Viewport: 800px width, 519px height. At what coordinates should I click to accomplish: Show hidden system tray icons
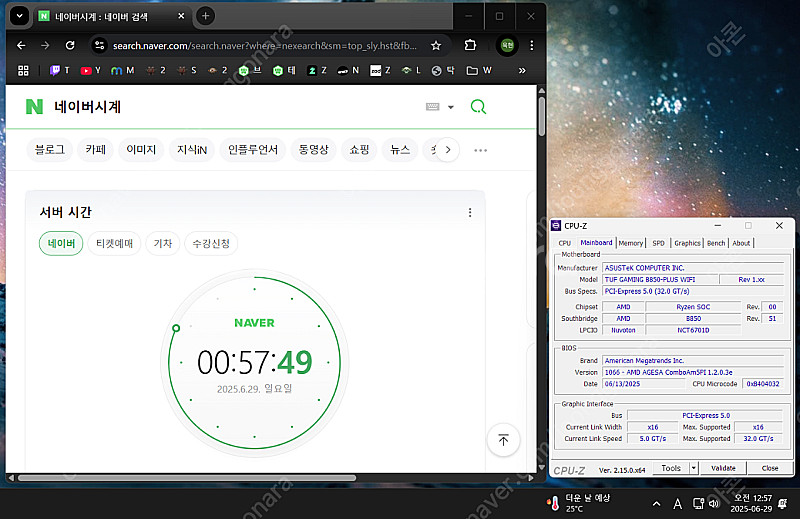[x=657, y=504]
